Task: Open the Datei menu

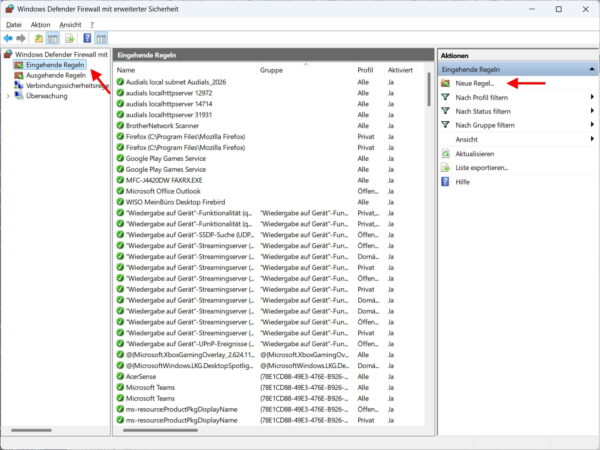Action: [14, 25]
